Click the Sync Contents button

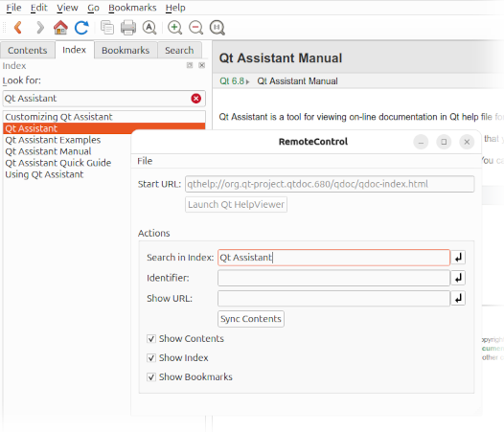[x=251, y=319]
